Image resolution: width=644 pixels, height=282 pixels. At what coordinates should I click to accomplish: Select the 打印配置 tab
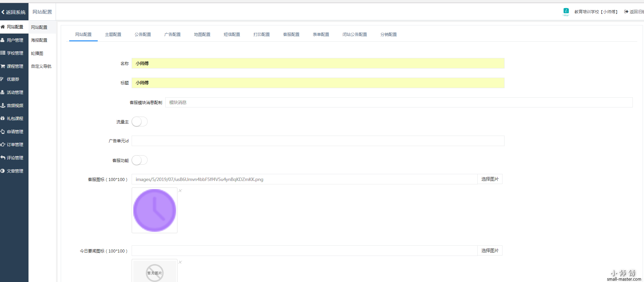(x=262, y=35)
